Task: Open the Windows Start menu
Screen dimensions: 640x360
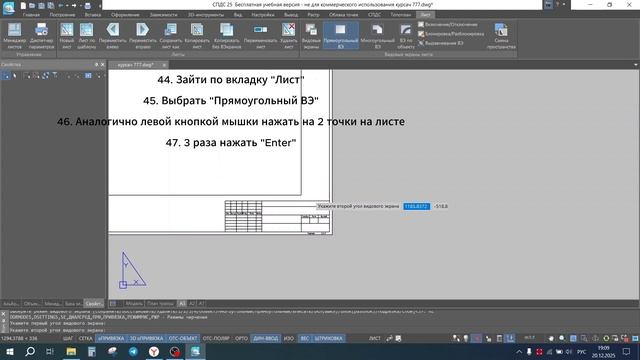Action: coord(9,351)
